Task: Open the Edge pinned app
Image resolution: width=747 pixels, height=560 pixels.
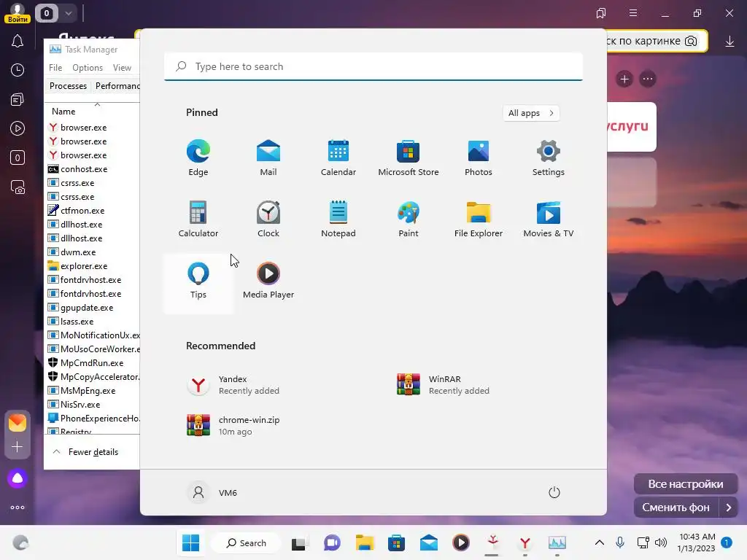Action: pos(198,158)
